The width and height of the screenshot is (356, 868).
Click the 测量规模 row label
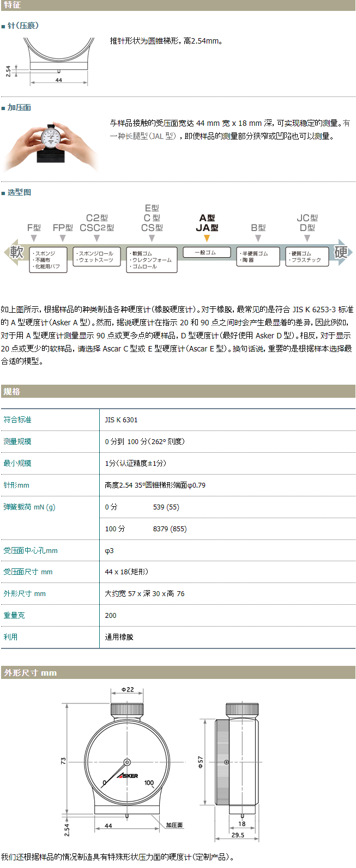pyautogui.click(x=17, y=441)
